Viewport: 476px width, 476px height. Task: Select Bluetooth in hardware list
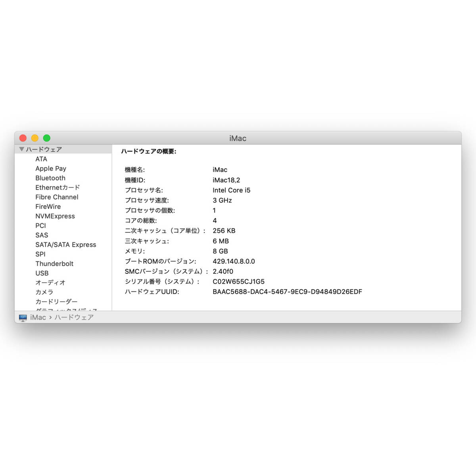50,178
